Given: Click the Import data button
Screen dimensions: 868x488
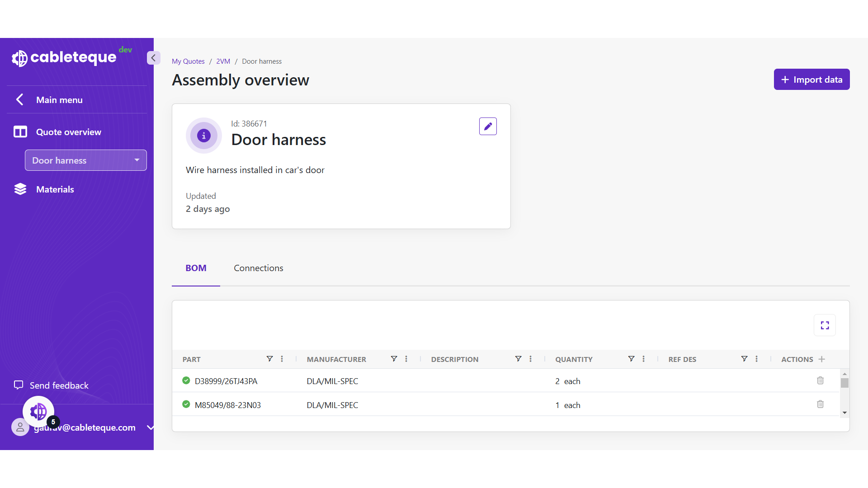Looking at the screenshot, I should [811, 80].
